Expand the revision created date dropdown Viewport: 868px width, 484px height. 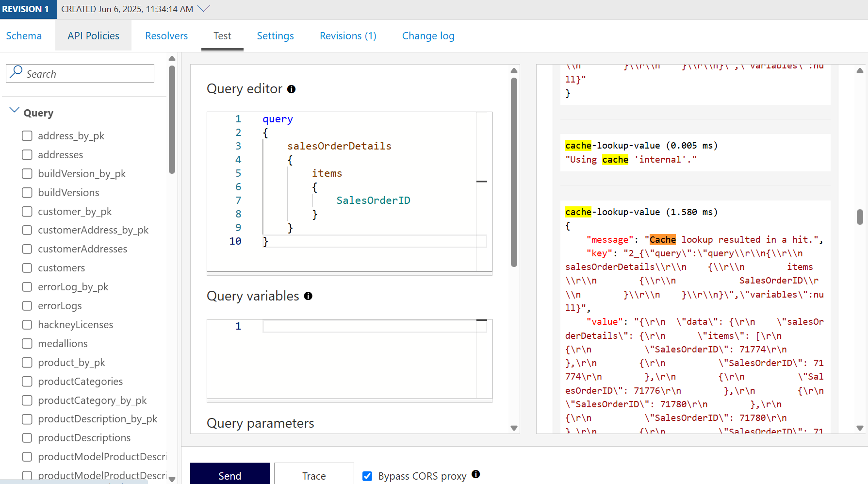pyautogui.click(x=204, y=9)
